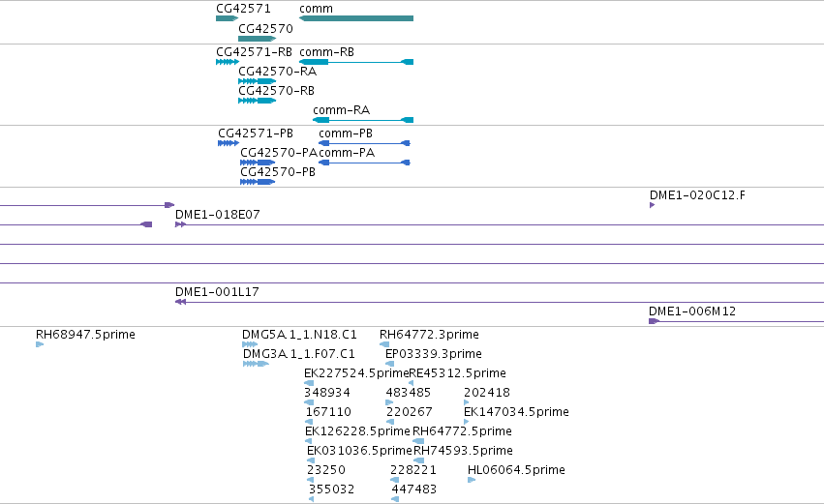The width and height of the screenshot is (824, 504).
Task: Select the 202418 feature marker
Action: (x=467, y=402)
